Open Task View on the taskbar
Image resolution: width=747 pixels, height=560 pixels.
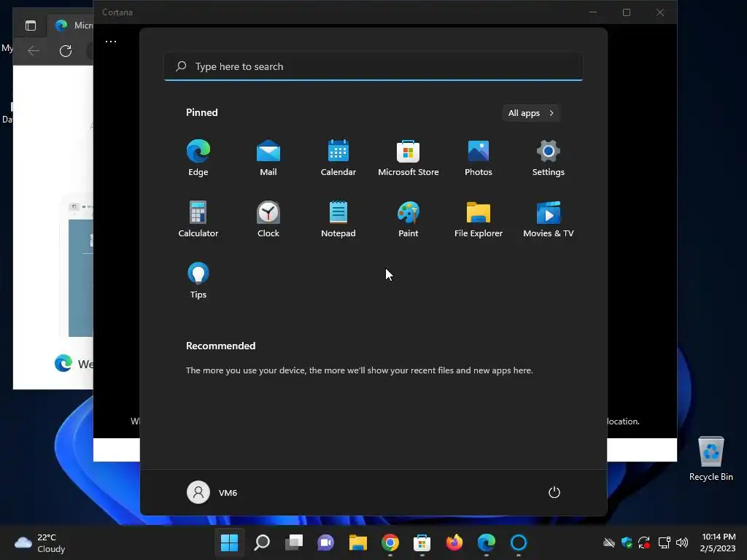(293, 542)
